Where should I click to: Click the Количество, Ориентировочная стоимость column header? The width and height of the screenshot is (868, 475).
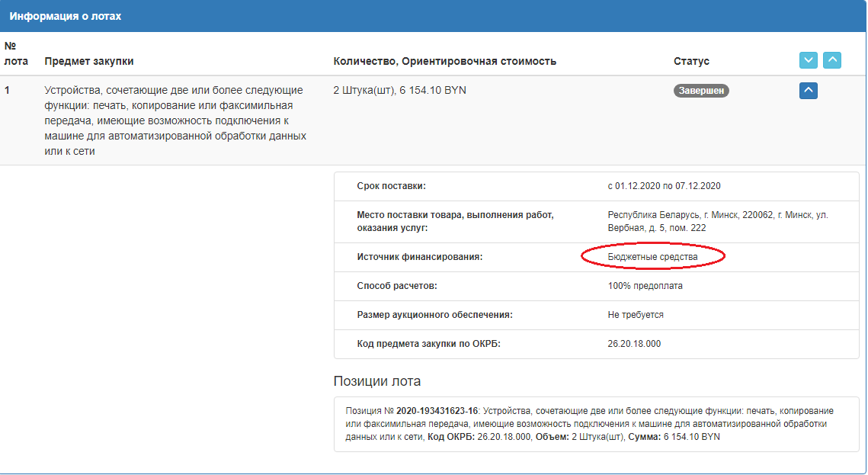(444, 61)
